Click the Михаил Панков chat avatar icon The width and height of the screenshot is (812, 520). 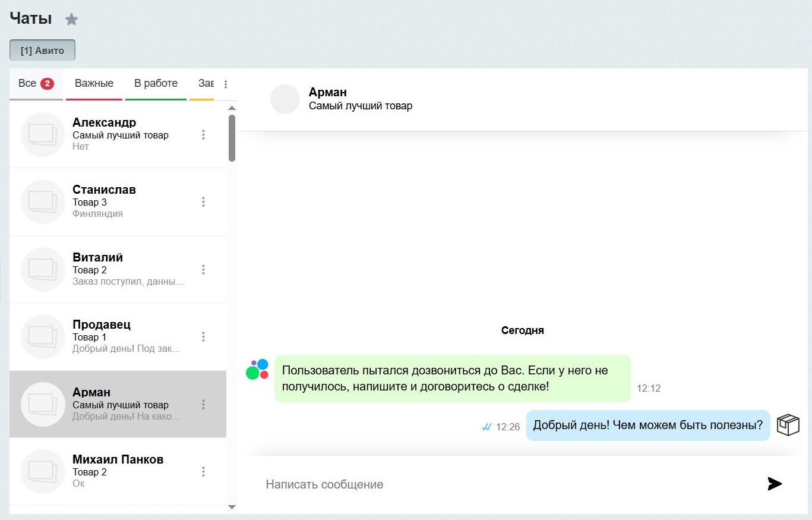tap(43, 471)
